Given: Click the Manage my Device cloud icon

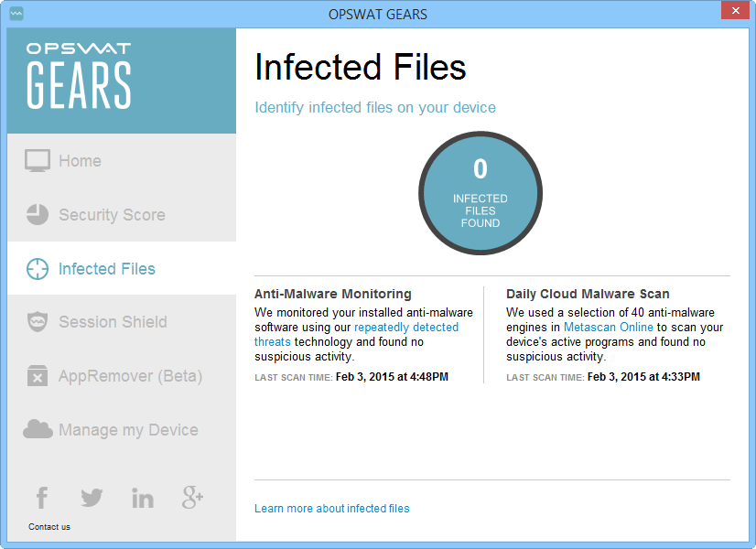Looking at the screenshot, I should (38, 429).
